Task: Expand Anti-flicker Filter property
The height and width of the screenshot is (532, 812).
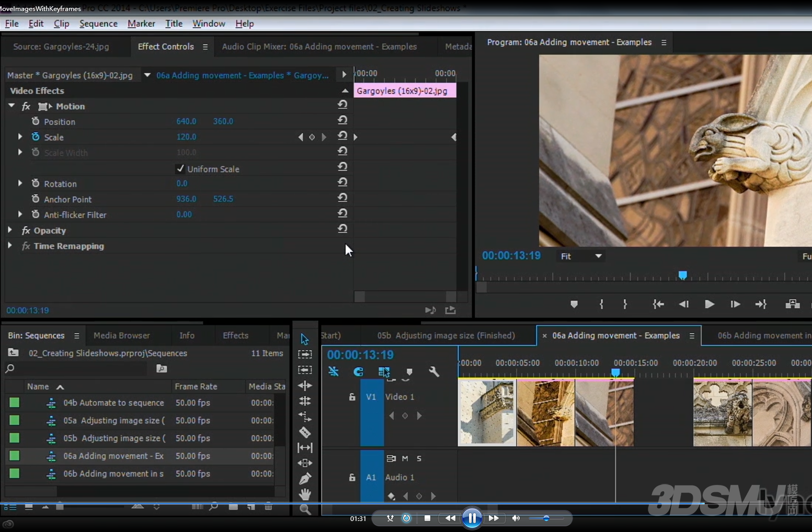Action: coord(20,214)
